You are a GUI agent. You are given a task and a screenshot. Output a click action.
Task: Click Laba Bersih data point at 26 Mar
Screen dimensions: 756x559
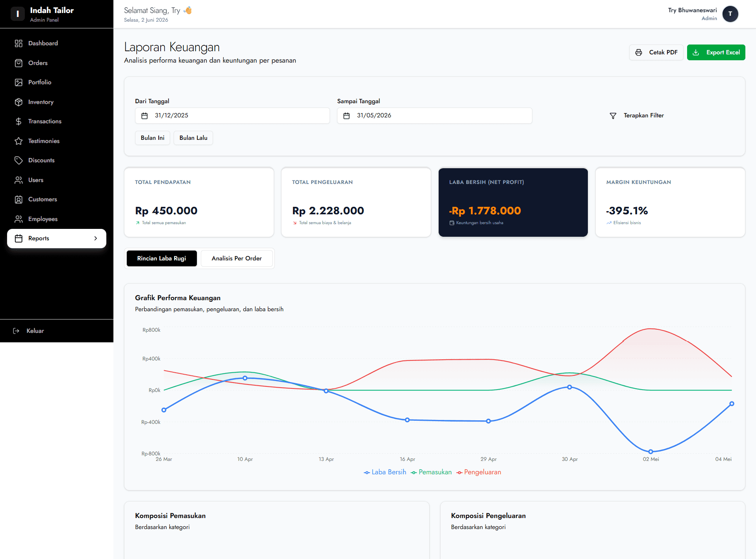[x=164, y=410]
